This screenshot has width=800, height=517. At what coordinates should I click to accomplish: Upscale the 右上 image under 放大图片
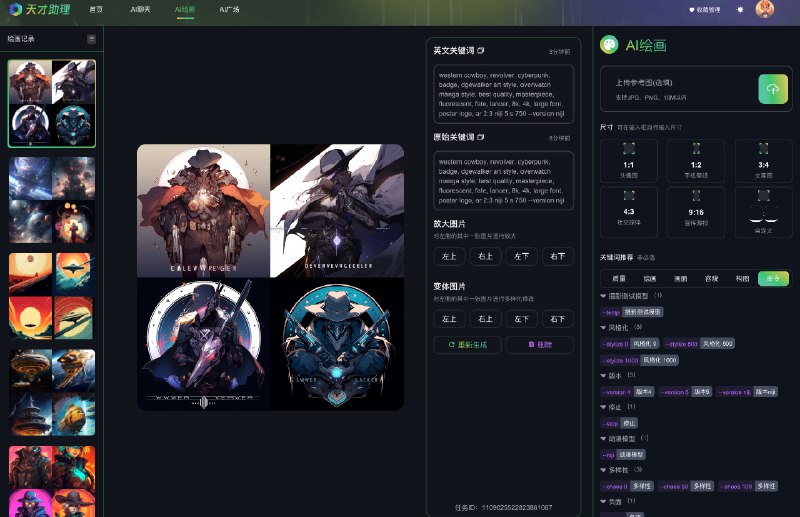pos(485,256)
